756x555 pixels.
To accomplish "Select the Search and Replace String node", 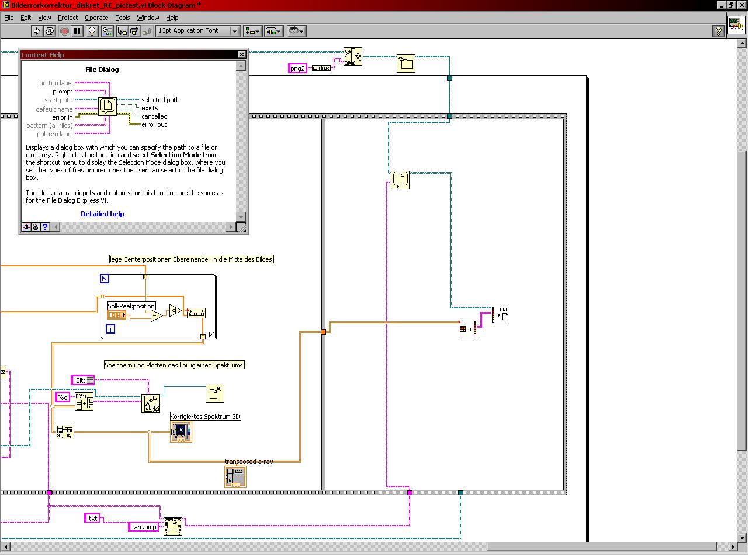I will [x=172, y=526].
